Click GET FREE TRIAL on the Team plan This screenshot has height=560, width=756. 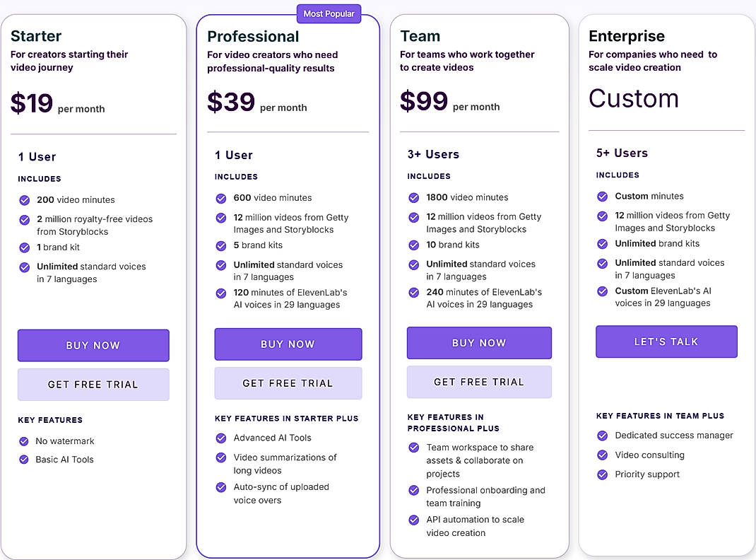[x=479, y=382]
